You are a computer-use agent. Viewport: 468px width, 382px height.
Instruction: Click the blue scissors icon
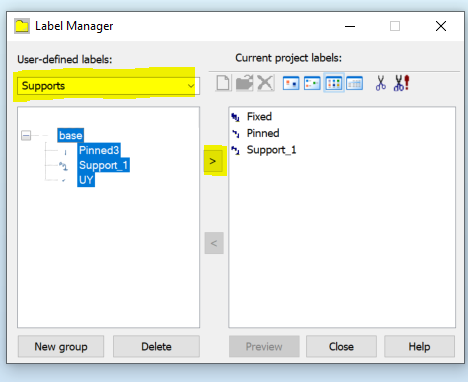click(381, 83)
